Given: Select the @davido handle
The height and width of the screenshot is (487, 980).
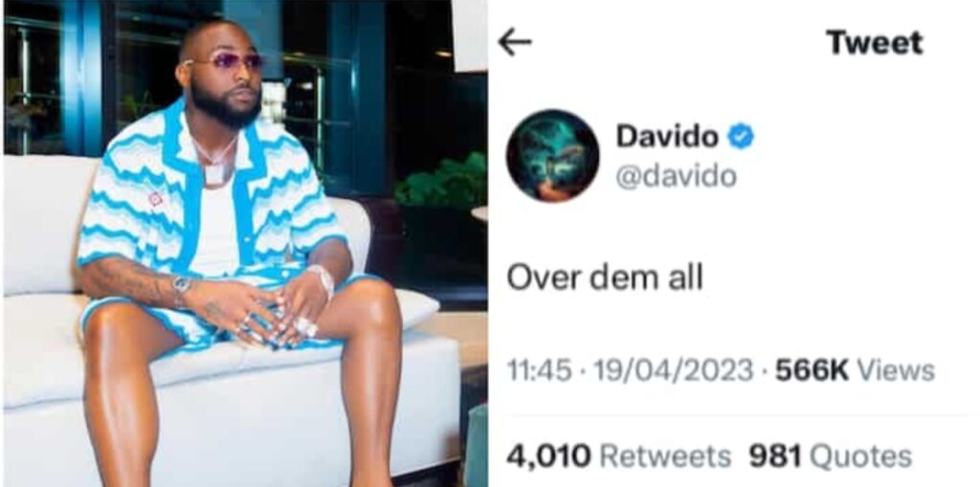Looking at the screenshot, I should (x=677, y=176).
